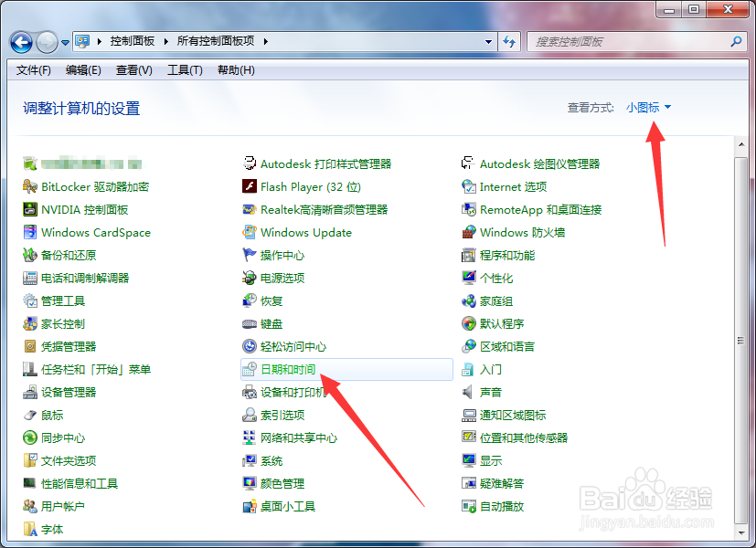Open the 工具(T) menu
Screen dimensions: 756x548
pos(185,70)
